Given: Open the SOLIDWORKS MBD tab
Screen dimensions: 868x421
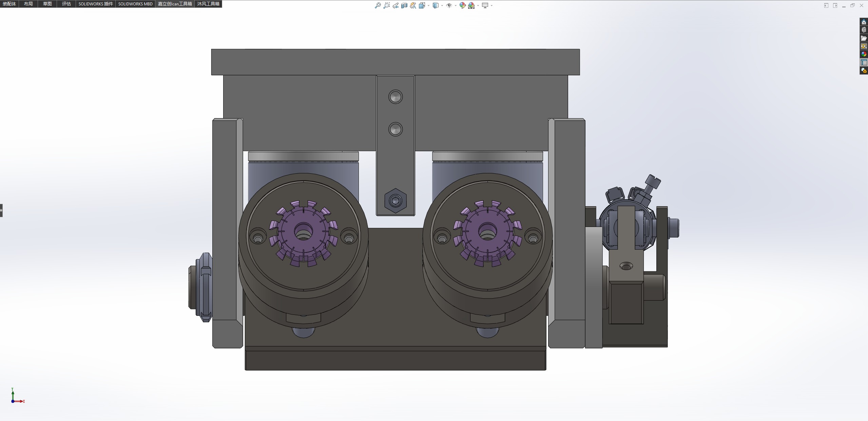Looking at the screenshot, I should (135, 4).
